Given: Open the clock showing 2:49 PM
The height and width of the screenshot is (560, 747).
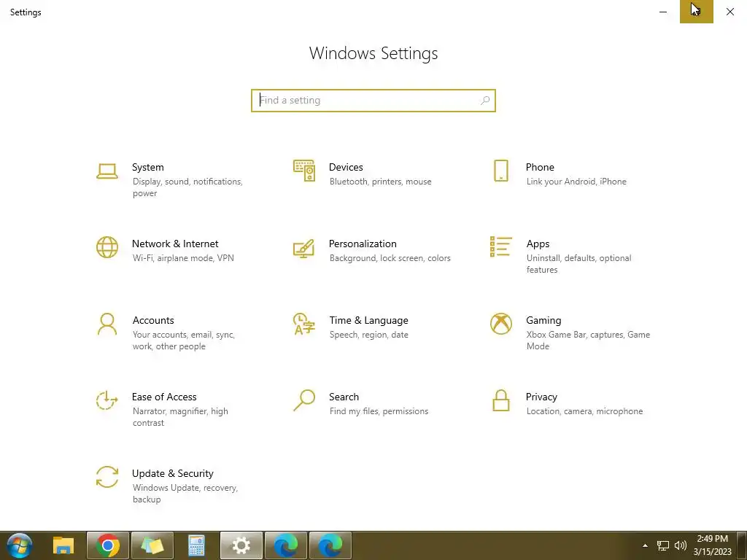Looking at the screenshot, I should (712, 545).
